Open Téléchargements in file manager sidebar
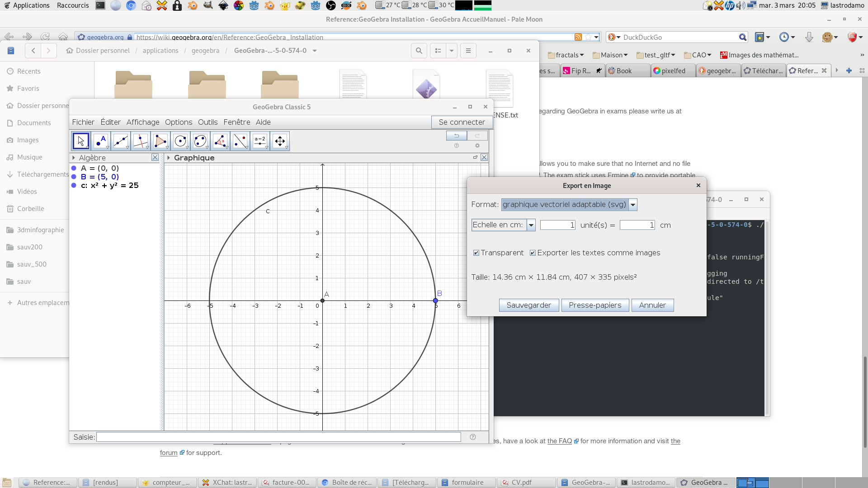 pos(43,174)
